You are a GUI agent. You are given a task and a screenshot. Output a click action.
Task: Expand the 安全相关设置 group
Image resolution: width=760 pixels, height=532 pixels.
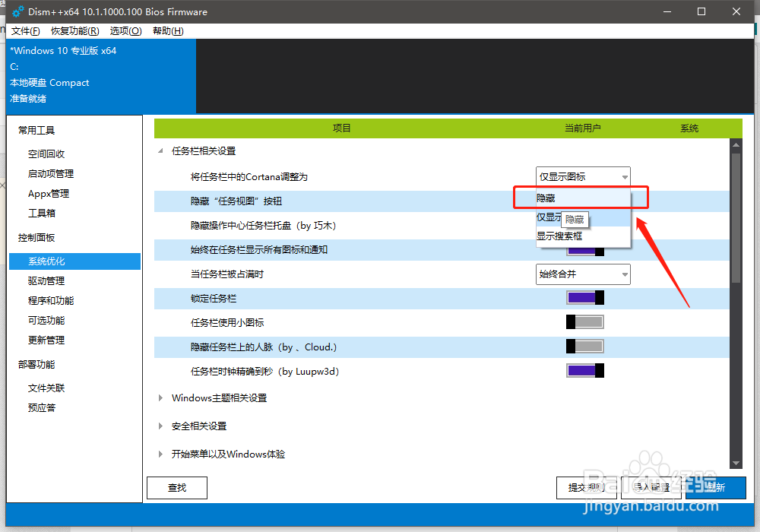(x=160, y=426)
